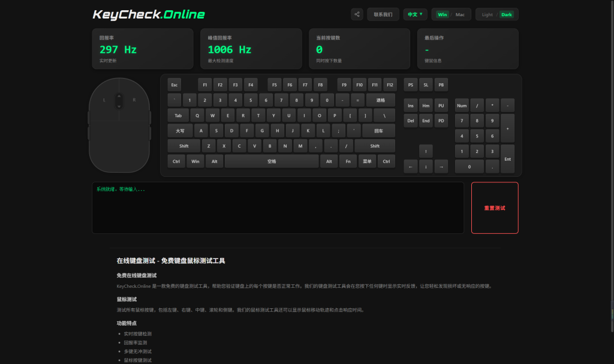Click the 重置测试 reset button

pyautogui.click(x=495, y=207)
